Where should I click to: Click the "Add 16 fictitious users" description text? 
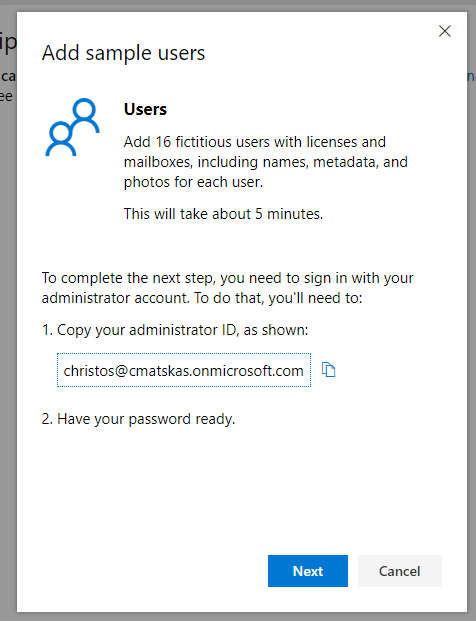click(266, 162)
